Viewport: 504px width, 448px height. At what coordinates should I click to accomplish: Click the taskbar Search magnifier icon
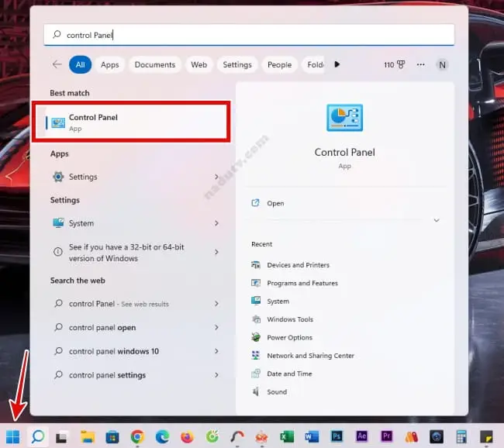(x=38, y=436)
